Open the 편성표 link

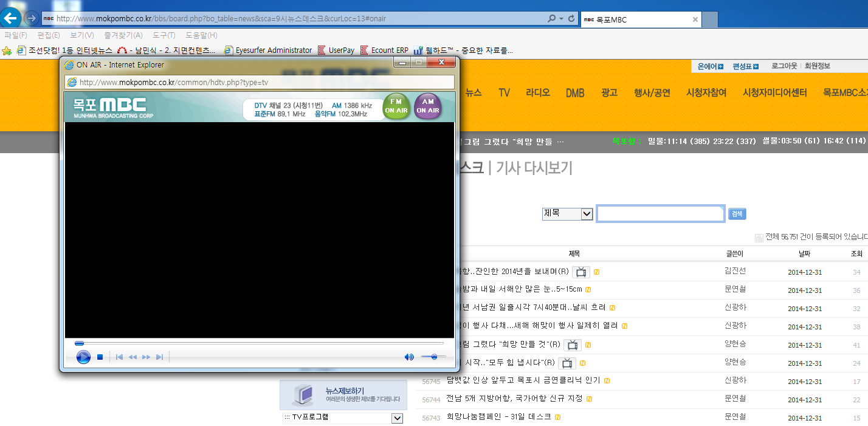745,66
